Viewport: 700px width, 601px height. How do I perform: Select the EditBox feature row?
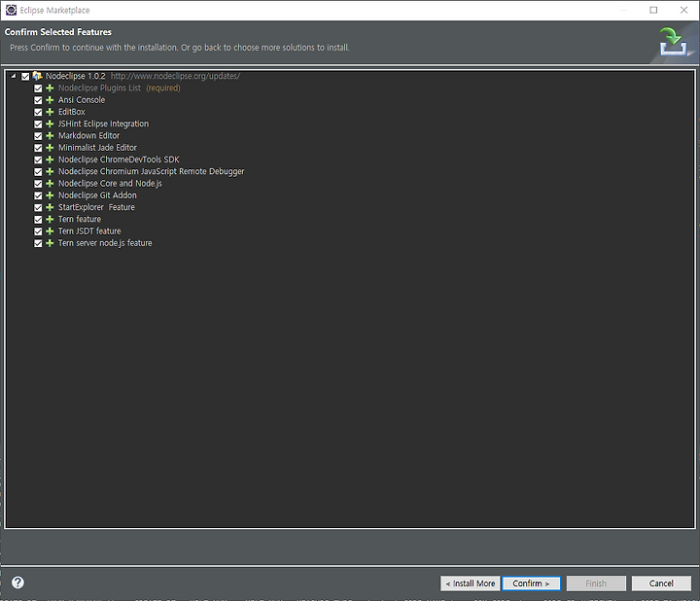point(71,112)
